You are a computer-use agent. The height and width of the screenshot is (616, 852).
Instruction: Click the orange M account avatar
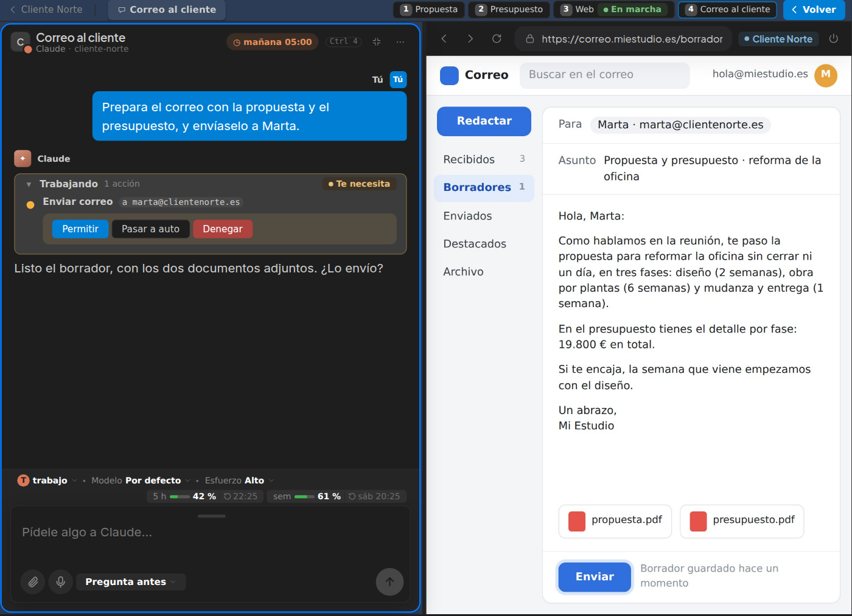826,75
